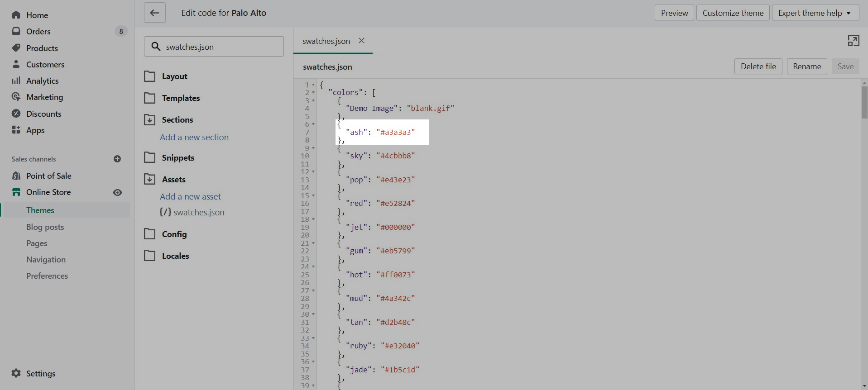This screenshot has height=390, width=868.
Task: Click the Home icon in sidebar
Action: tap(16, 15)
